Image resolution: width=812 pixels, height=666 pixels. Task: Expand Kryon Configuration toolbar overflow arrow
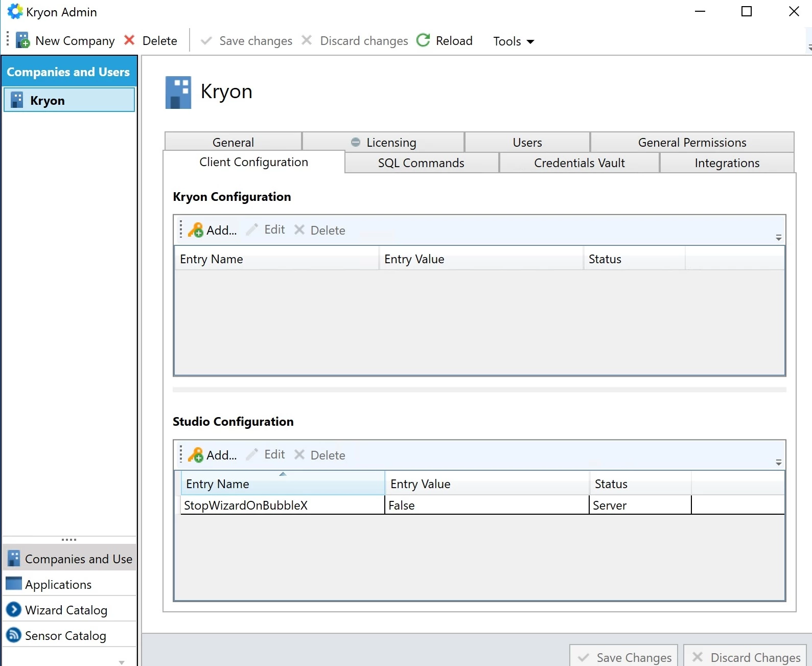pyautogui.click(x=778, y=238)
